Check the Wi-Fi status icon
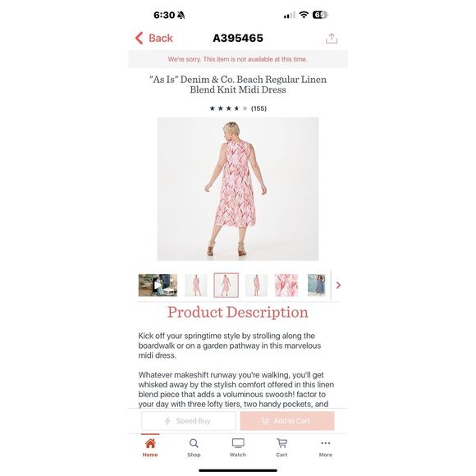This screenshot has height=476, width=476. [x=304, y=15]
